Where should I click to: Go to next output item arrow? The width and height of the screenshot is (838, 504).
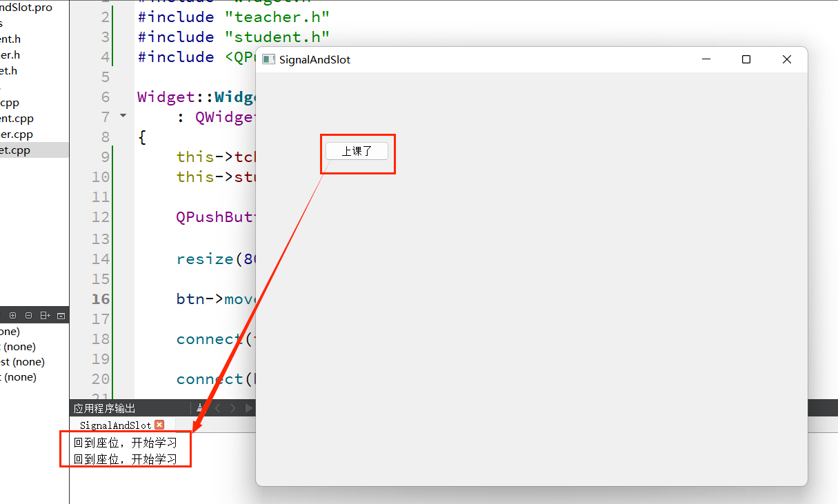tap(232, 408)
